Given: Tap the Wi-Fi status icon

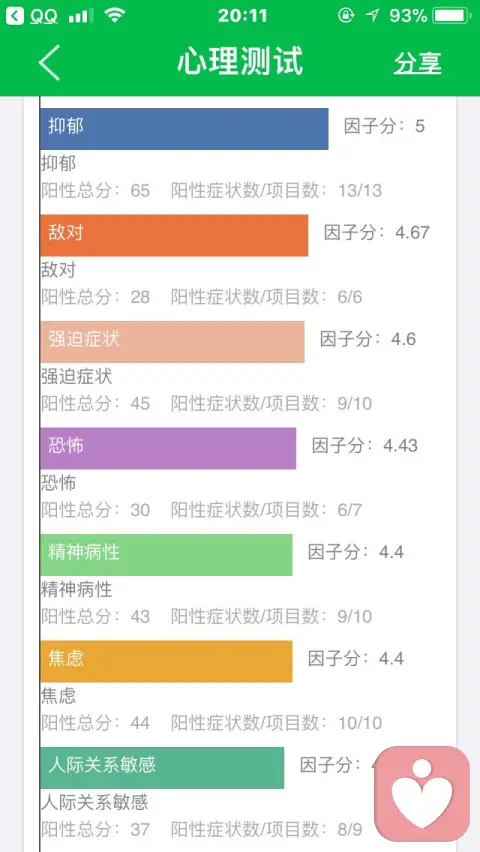Looking at the screenshot, I should point(115,15).
